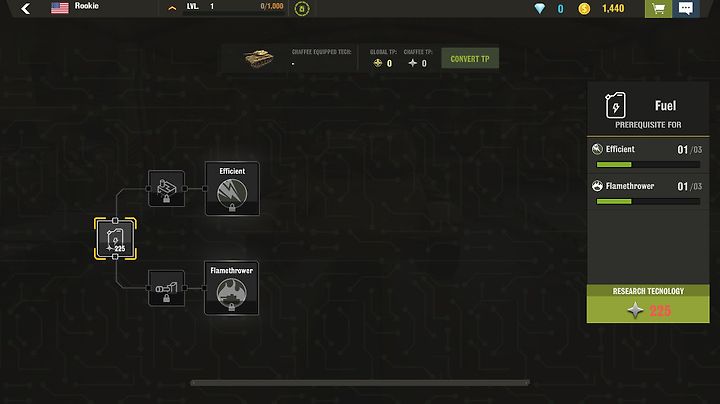This screenshot has width=720, height=404.
Task: Open the shopping cart store
Action: [658, 9]
